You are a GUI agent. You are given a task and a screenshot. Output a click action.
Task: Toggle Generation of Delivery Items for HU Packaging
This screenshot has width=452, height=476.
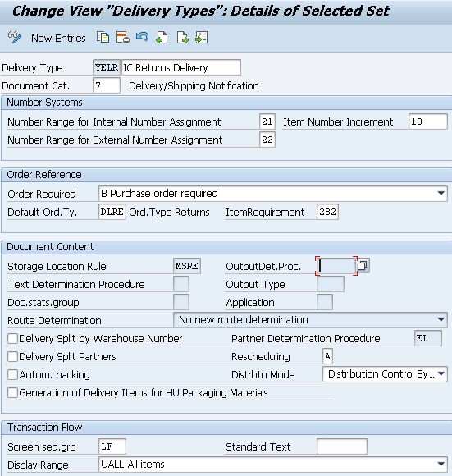tap(12, 392)
